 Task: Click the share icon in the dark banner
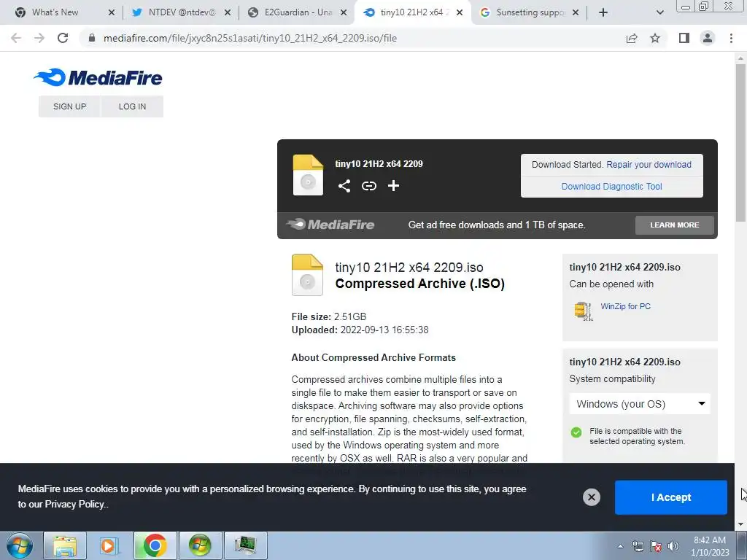tap(344, 186)
